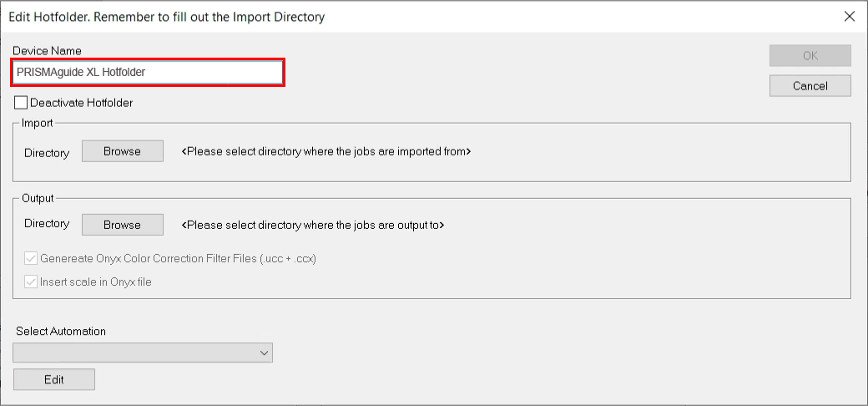Click the Directory label in Import group
Viewport: 868px width, 406px height.
tap(47, 154)
